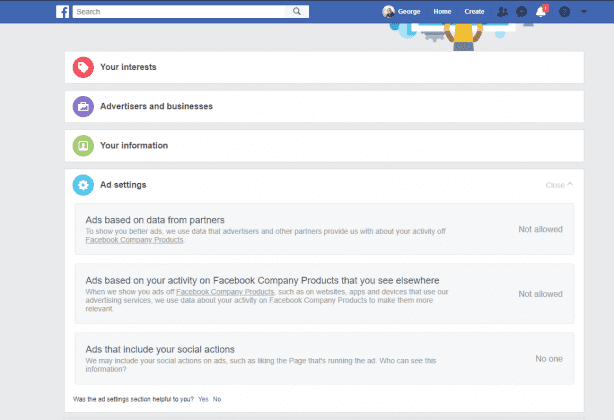The width and height of the screenshot is (614, 420).
Task: Open the account dropdown arrow in top bar
Action: coord(584,11)
